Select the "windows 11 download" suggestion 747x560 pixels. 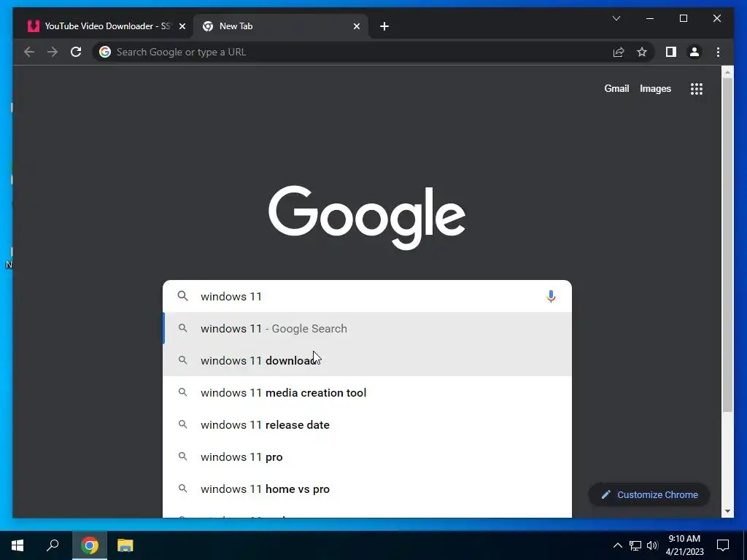pyautogui.click(x=367, y=360)
